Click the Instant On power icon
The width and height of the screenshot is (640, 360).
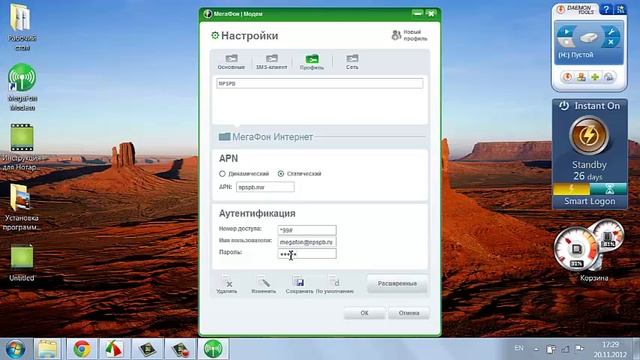(564, 106)
